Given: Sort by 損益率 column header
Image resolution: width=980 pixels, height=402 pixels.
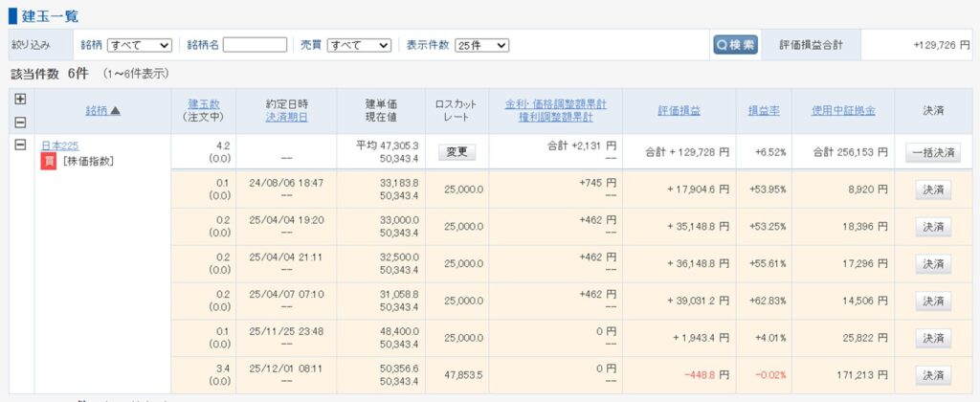Looking at the screenshot, I should click(x=763, y=110).
